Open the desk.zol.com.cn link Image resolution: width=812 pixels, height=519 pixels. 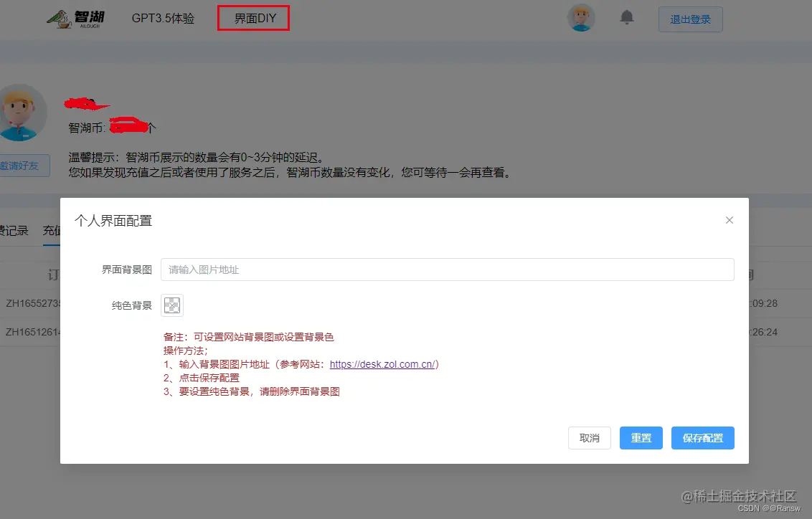383,363
